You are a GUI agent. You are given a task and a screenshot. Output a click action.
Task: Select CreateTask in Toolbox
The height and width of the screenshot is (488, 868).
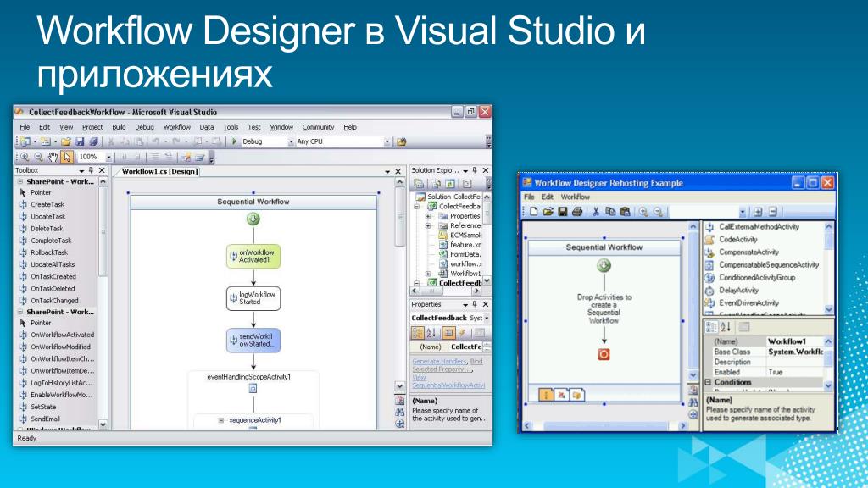(47, 205)
